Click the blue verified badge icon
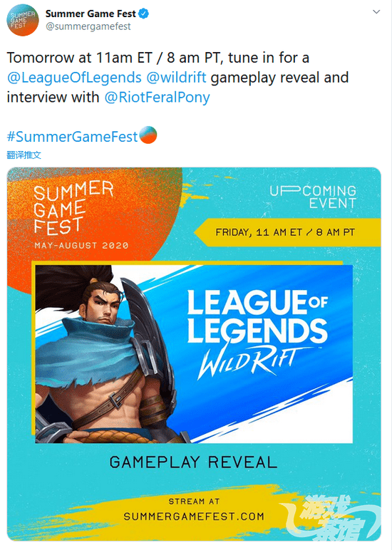 [144, 14]
